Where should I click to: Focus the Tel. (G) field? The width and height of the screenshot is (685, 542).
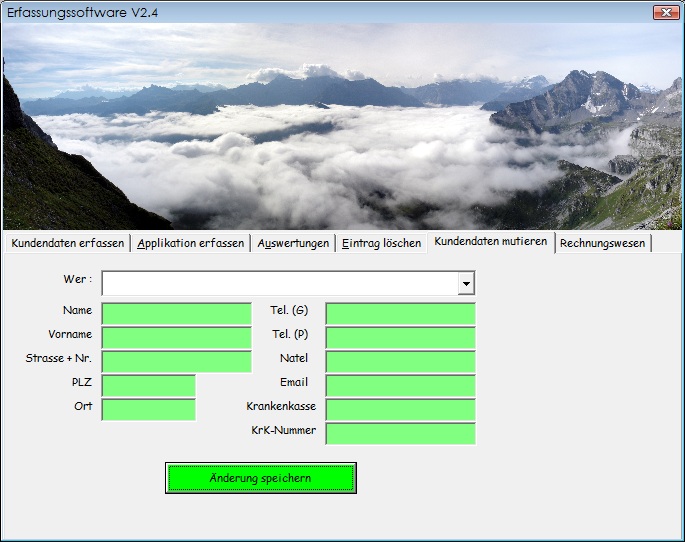click(400, 314)
